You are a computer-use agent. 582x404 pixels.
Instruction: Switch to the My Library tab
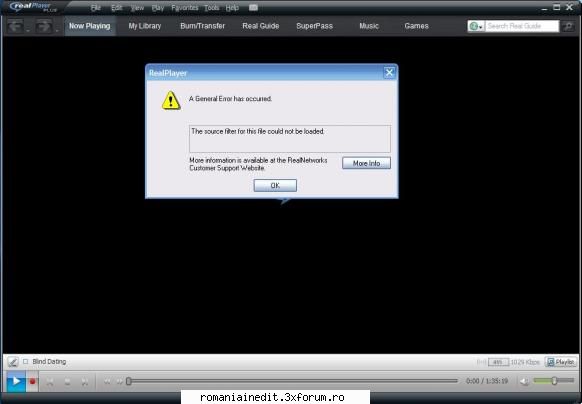(145, 26)
